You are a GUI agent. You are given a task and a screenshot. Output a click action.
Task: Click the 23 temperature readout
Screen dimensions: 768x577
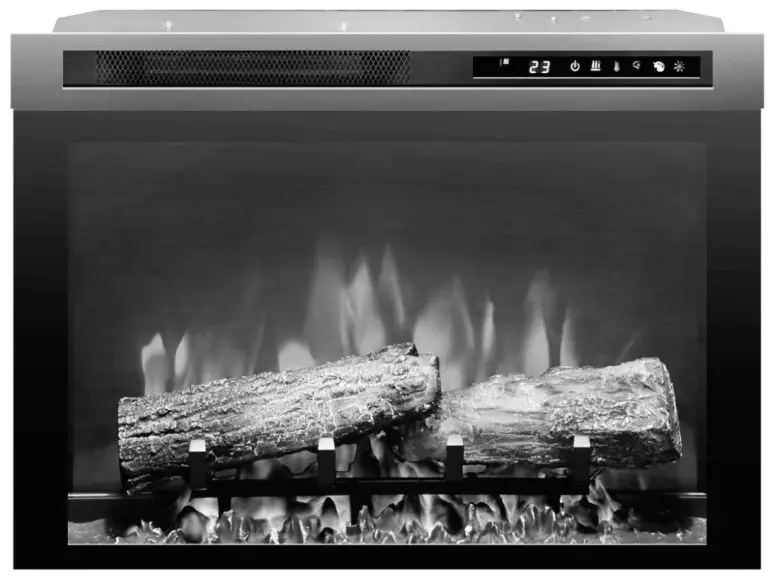click(539, 67)
